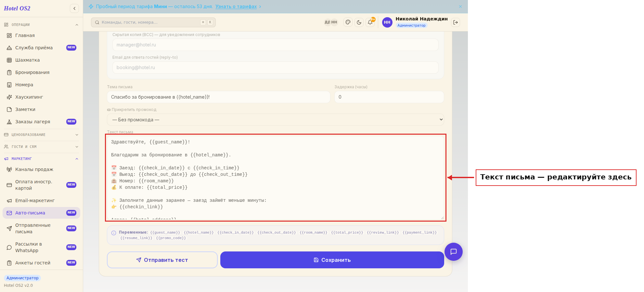Focus the Тема письма input field
The height and width of the screenshot is (292, 644).
coord(219,97)
